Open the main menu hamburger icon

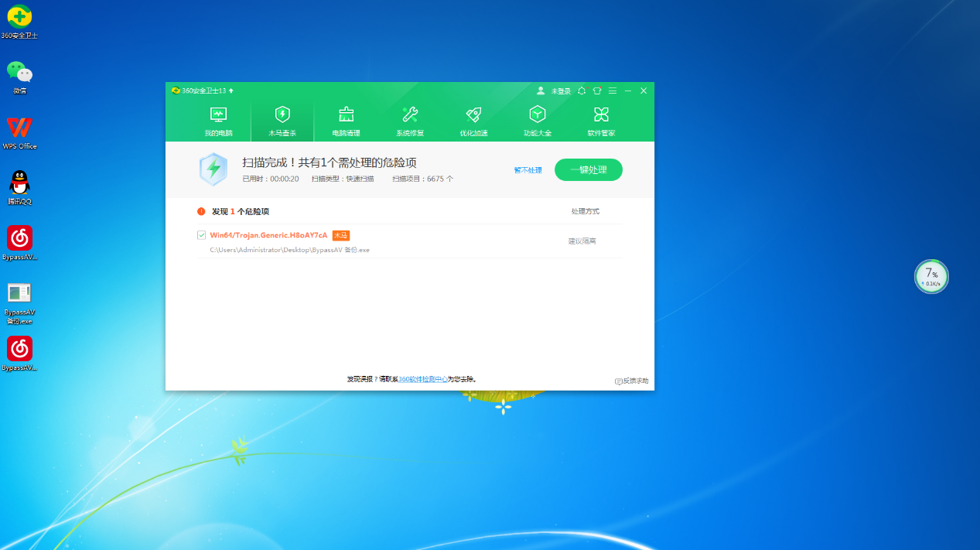[x=613, y=91]
